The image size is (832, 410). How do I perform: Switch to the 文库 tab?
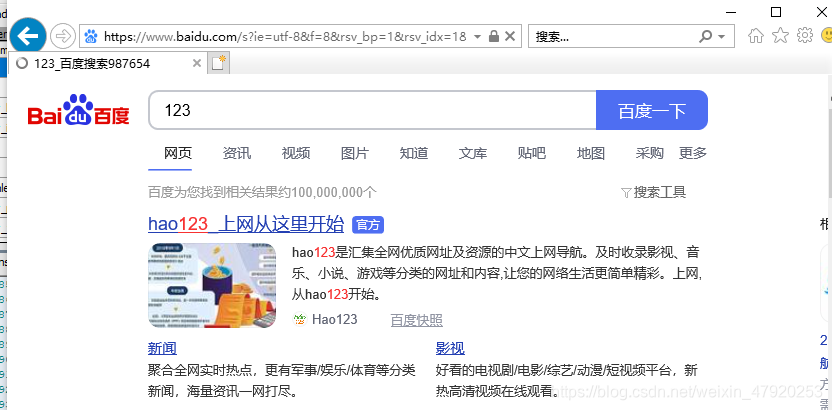473,154
